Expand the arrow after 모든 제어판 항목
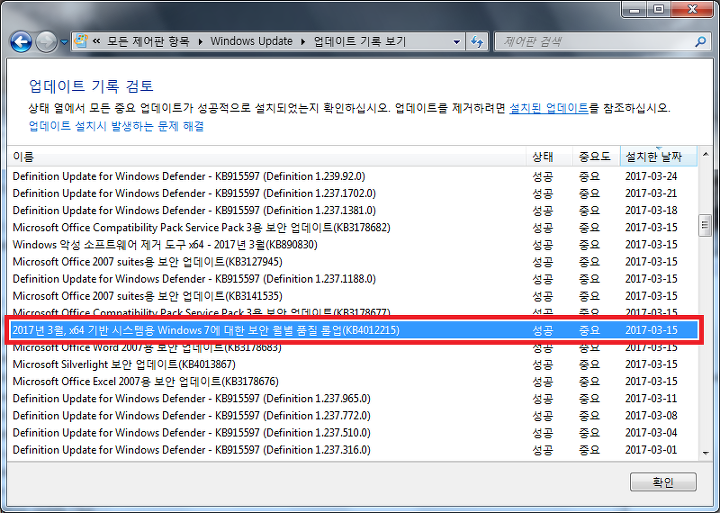The image size is (720, 513). coord(200,42)
